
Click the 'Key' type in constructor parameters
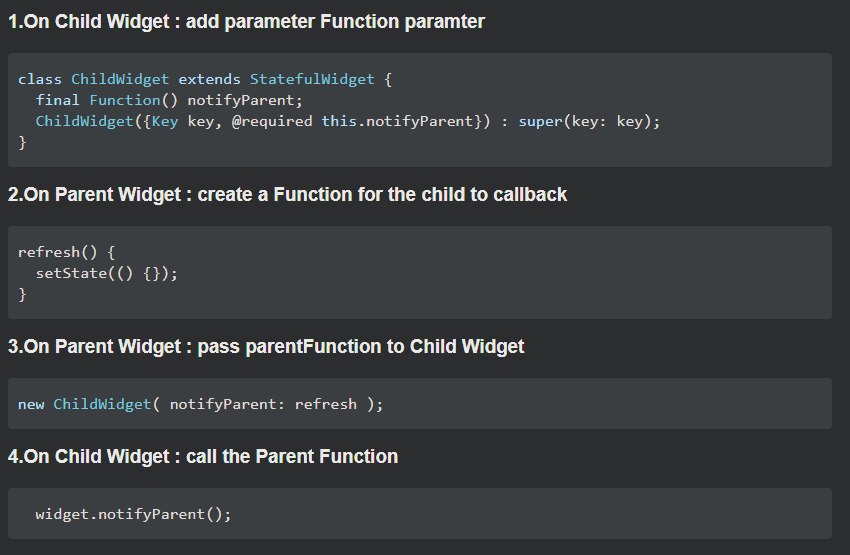point(165,121)
